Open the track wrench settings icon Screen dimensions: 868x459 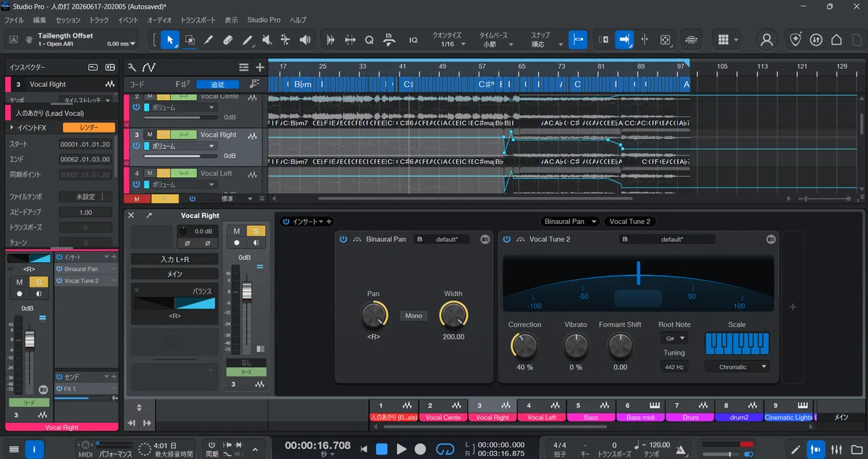pyautogui.click(x=132, y=67)
